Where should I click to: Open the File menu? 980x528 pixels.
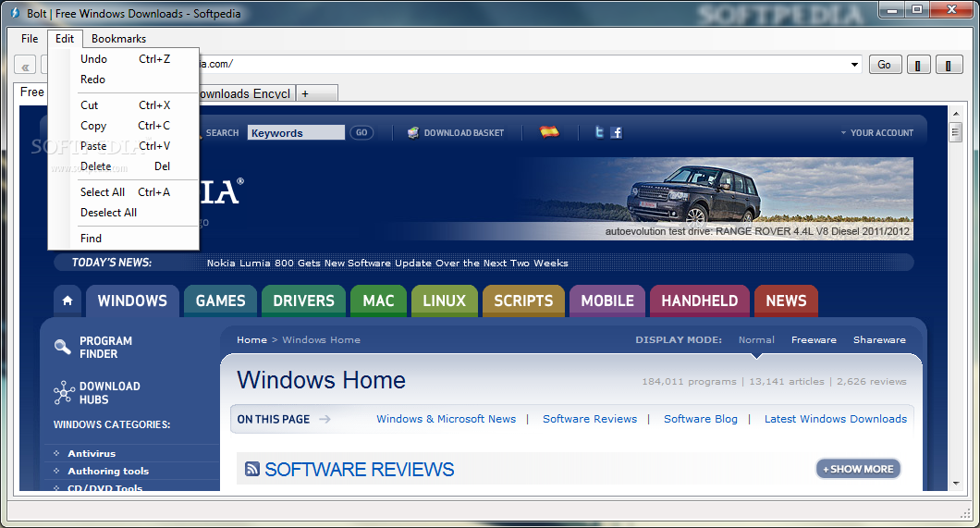[30, 39]
